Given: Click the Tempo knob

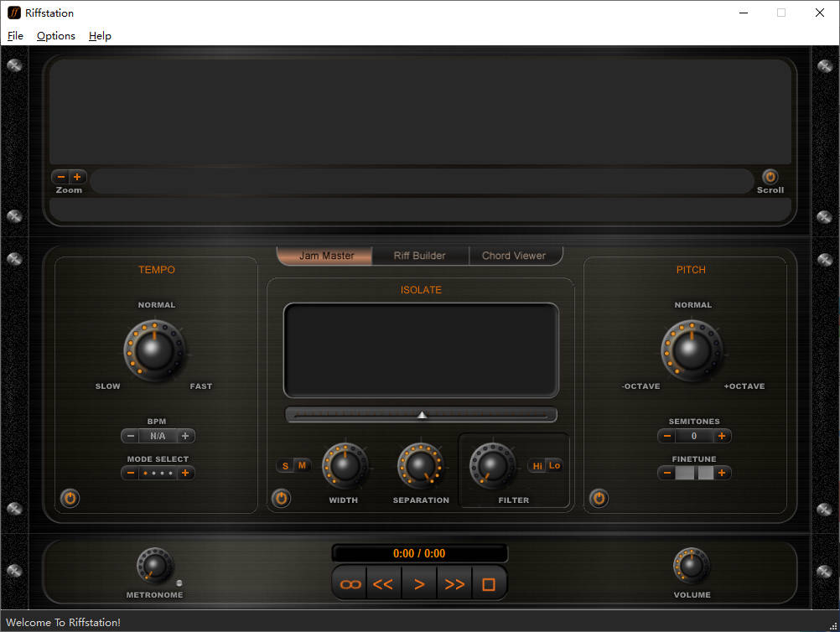Looking at the screenshot, I should coord(154,350).
